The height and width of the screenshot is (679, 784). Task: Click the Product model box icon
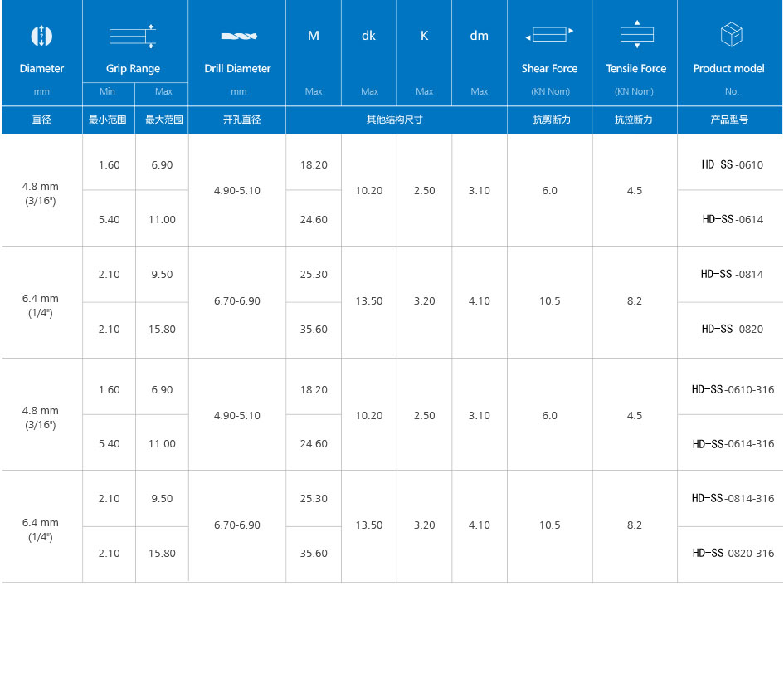[730, 35]
